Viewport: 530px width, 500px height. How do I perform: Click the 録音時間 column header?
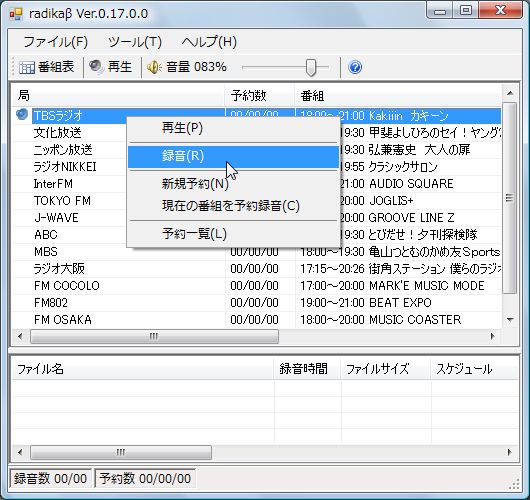pyautogui.click(x=307, y=369)
